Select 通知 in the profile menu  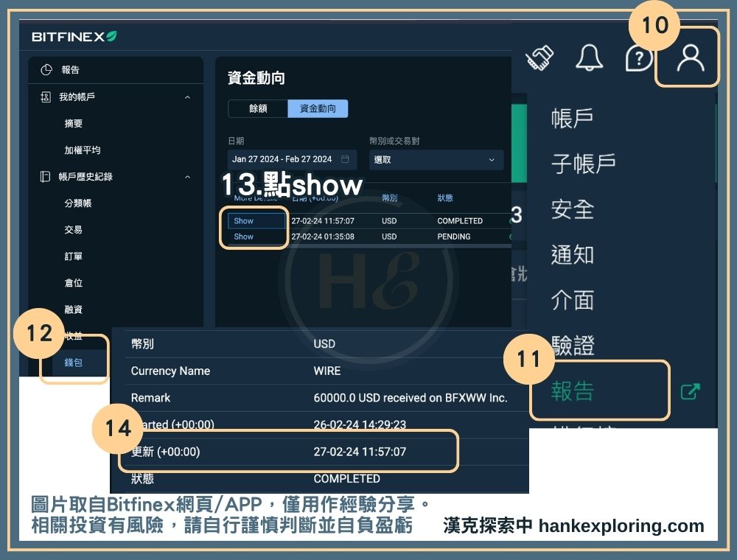tap(572, 255)
